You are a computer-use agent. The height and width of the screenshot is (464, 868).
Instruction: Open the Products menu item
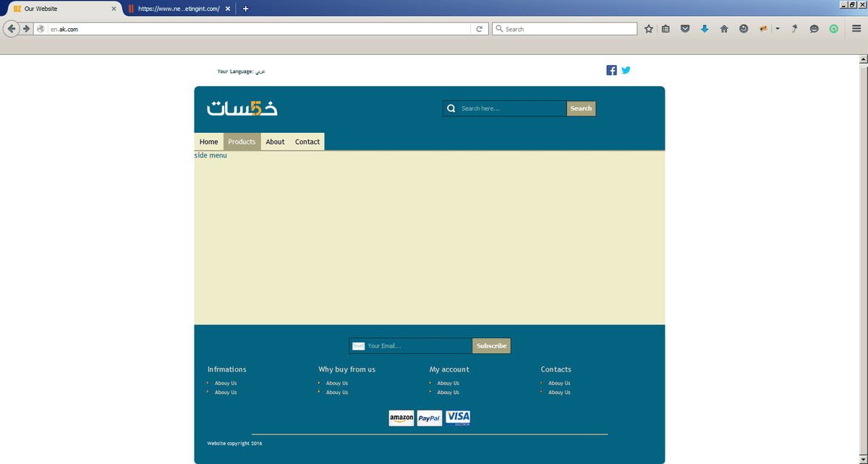click(242, 142)
